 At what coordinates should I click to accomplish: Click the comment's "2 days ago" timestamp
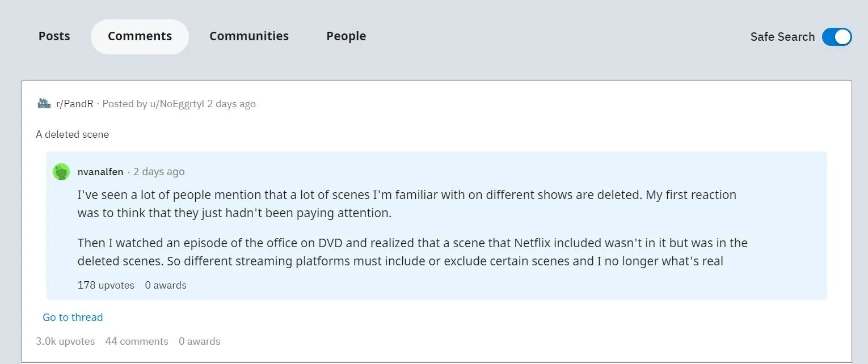click(159, 172)
